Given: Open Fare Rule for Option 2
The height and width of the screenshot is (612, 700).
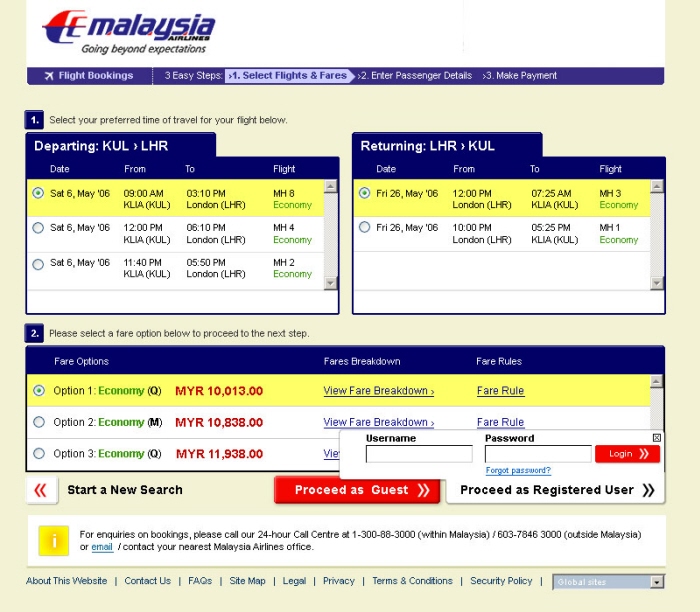Looking at the screenshot, I should [x=500, y=422].
